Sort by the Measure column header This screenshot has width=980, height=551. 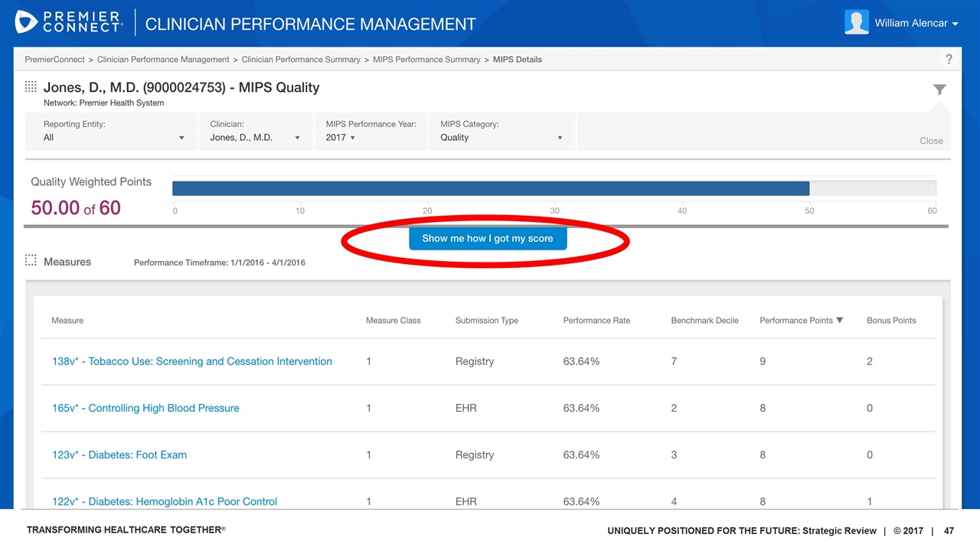point(67,321)
